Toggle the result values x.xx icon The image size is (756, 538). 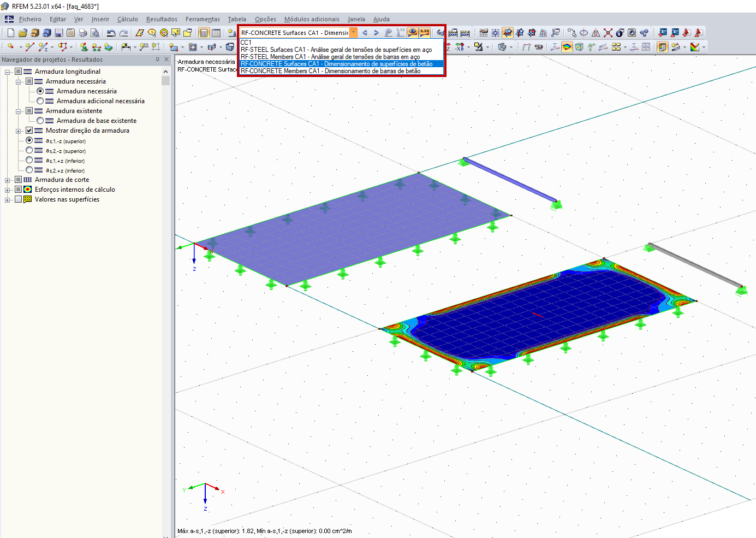tap(425, 33)
